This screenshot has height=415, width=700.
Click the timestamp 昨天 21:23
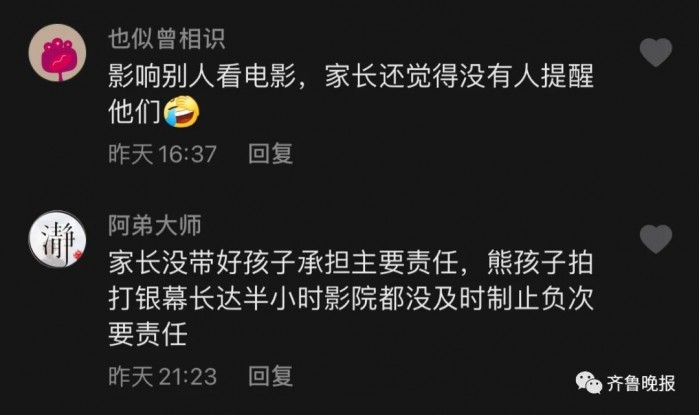tap(162, 377)
